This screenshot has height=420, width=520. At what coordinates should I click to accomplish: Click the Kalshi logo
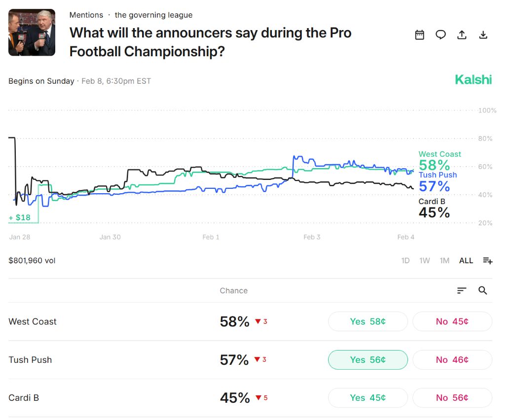473,79
